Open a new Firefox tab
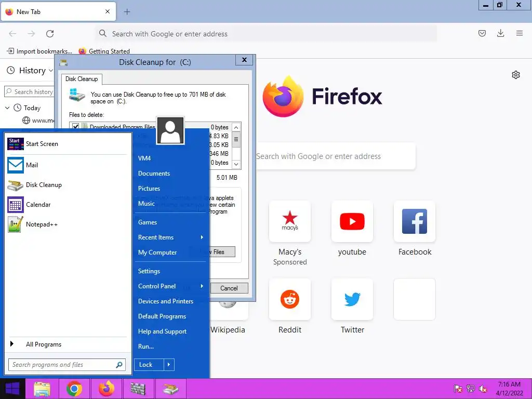The width and height of the screenshot is (532, 399). tap(127, 12)
